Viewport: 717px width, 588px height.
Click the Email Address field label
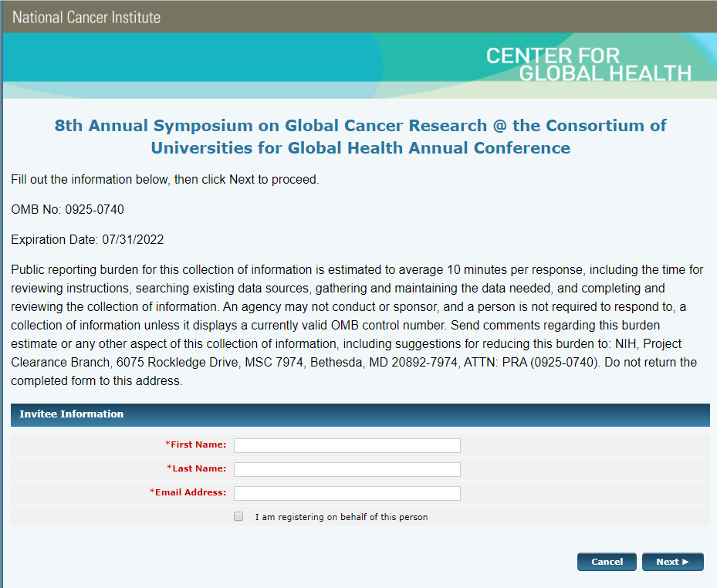pyautogui.click(x=191, y=492)
